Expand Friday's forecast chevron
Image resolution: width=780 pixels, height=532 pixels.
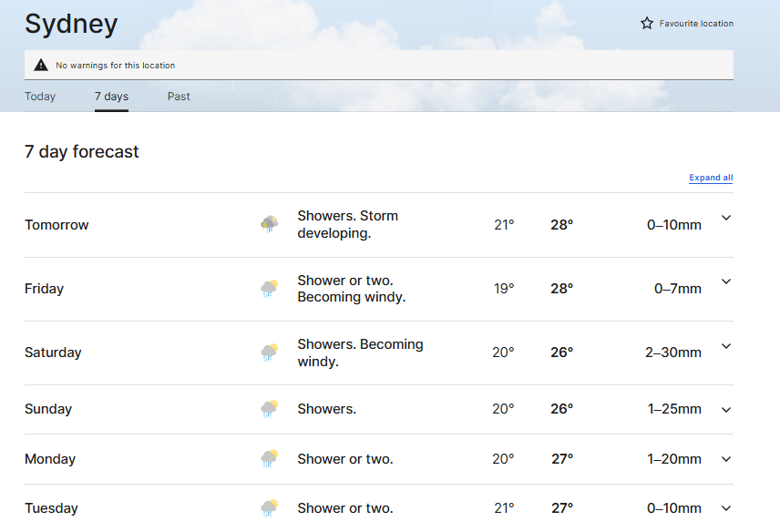(726, 281)
